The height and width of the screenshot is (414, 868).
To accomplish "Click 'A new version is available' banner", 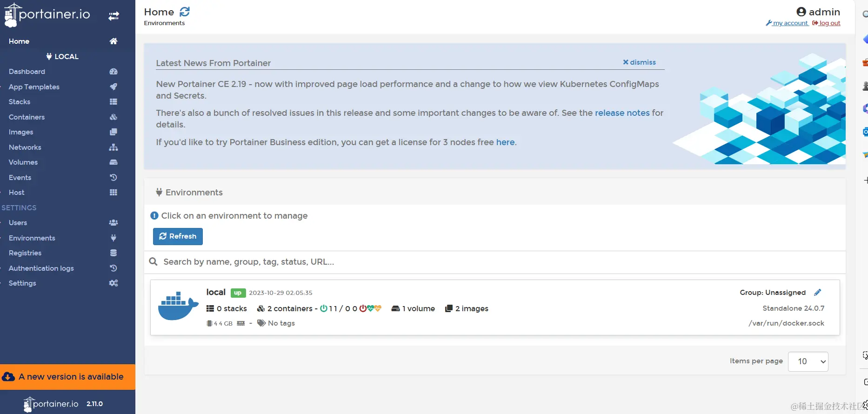I will pos(67,377).
